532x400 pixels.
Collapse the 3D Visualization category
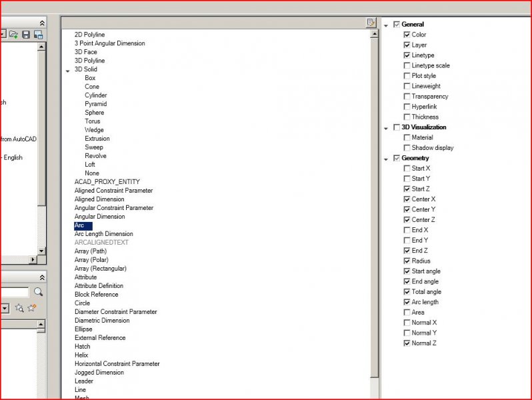point(386,129)
